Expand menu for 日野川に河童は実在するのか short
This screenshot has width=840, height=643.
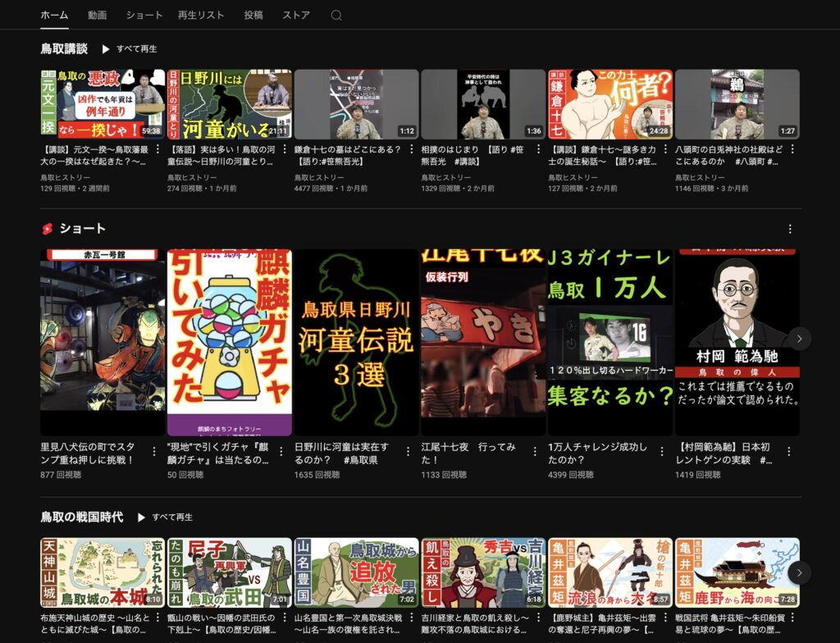click(x=409, y=452)
